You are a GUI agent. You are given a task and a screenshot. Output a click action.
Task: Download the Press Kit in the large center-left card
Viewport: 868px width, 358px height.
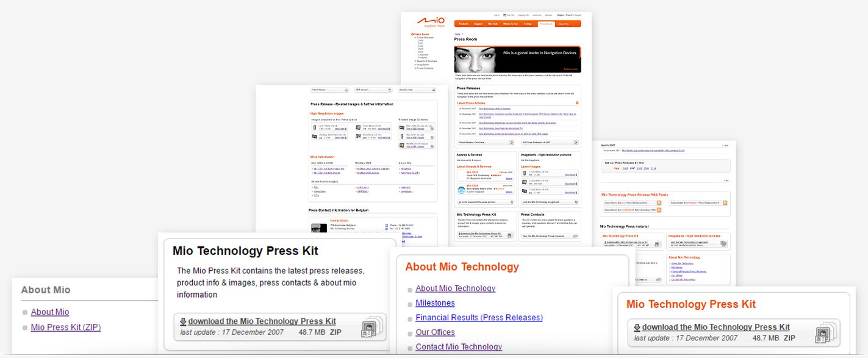(262, 321)
